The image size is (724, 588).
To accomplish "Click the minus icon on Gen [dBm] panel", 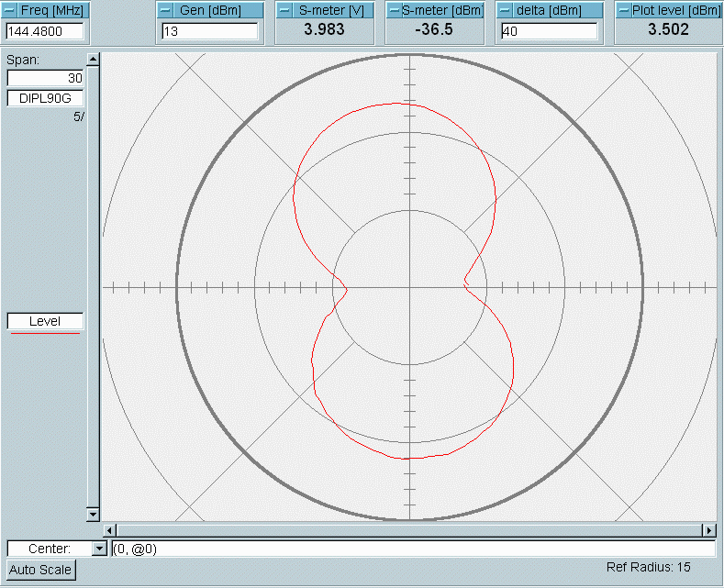I will pyautogui.click(x=165, y=10).
